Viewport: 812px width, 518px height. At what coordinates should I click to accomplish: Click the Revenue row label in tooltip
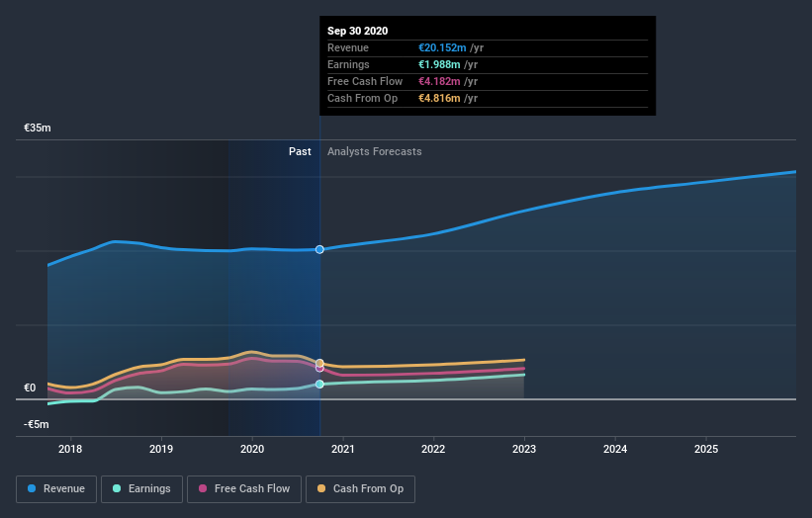[x=348, y=47]
